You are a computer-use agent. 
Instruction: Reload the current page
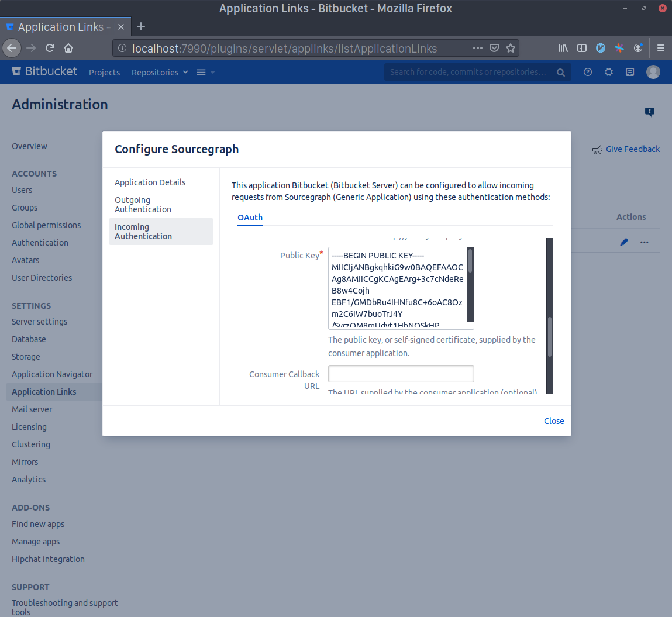(50, 48)
